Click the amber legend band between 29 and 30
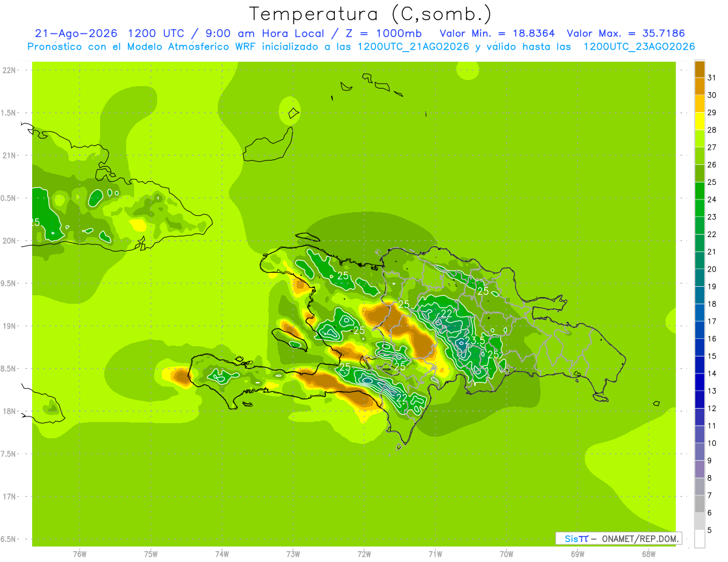 click(x=699, y=104)
